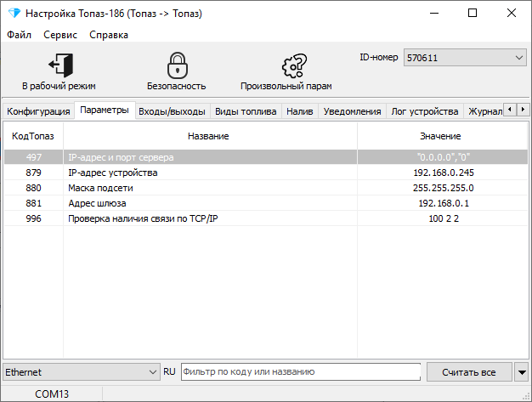The image size is (532, 402).
Task: Open the Справка menu
Action: [x=109, y=35]
